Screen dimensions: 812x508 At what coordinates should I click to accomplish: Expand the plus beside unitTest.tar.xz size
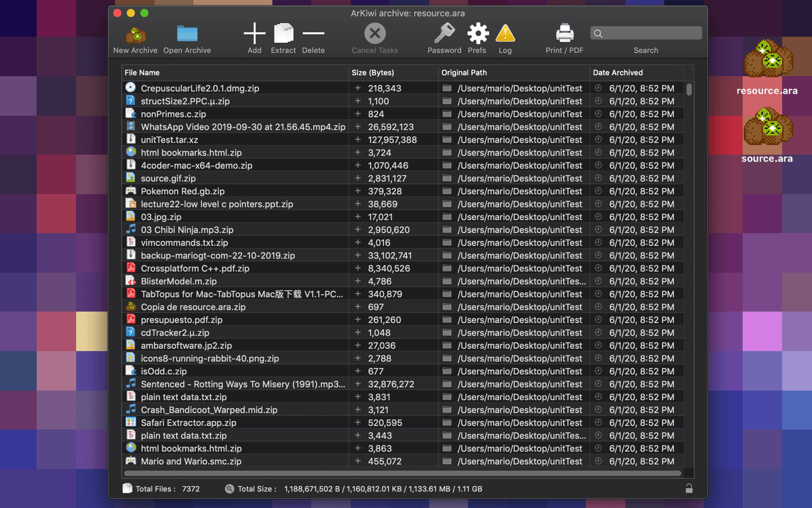click(x=358, y=139)
